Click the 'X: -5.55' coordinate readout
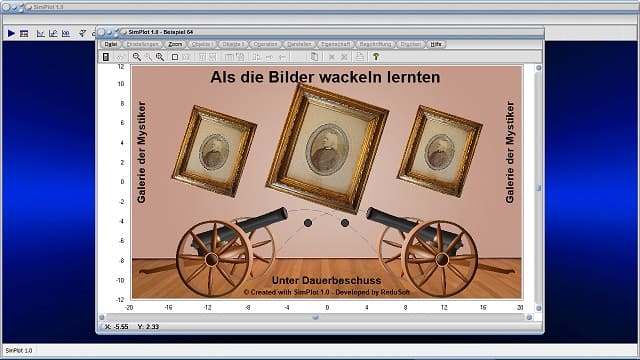 (x=116, y=327)
